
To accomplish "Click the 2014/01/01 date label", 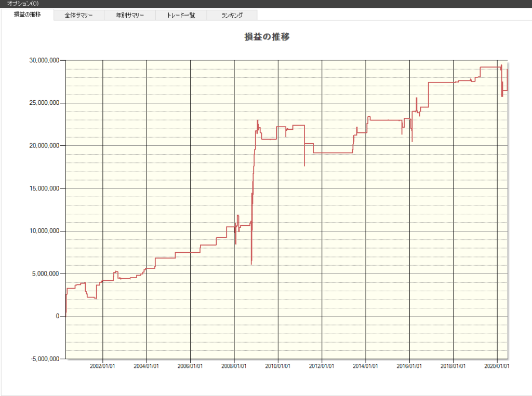I will click(365, 366).
